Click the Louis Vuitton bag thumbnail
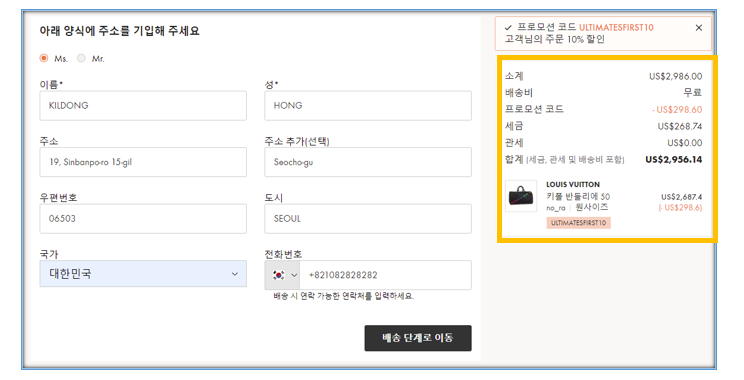Viewport: 744px width, 380px height. tap(521, 196)
